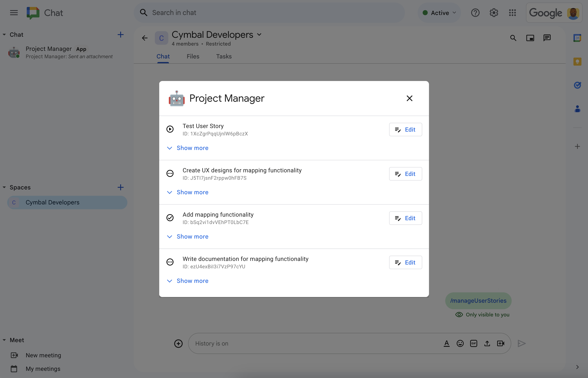Toggle the status indicator for Add mapping functionality
Screen dimensions: 588x378
coord(171,218)
